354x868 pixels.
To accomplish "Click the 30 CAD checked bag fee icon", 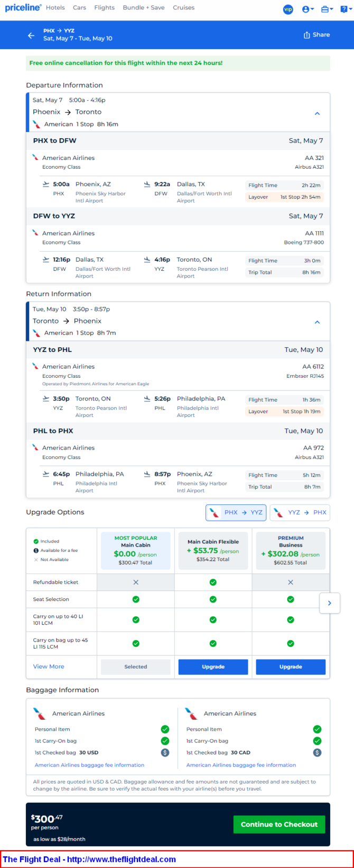I will pyautogui.click(x=317, y=752).
